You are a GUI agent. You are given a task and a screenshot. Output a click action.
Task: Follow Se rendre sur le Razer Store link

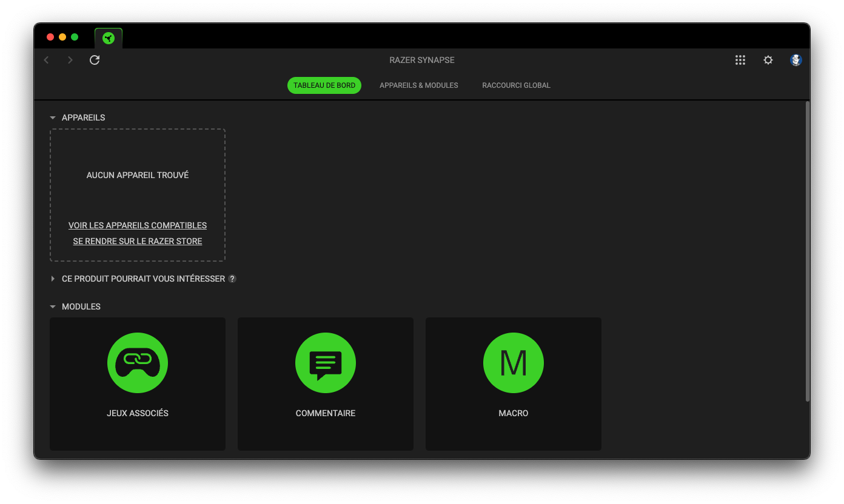click(138, 241)
